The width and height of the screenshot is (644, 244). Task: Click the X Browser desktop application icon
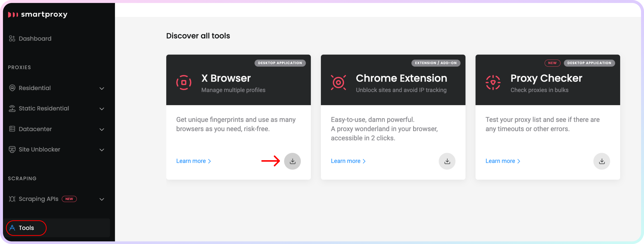[184, 81]
